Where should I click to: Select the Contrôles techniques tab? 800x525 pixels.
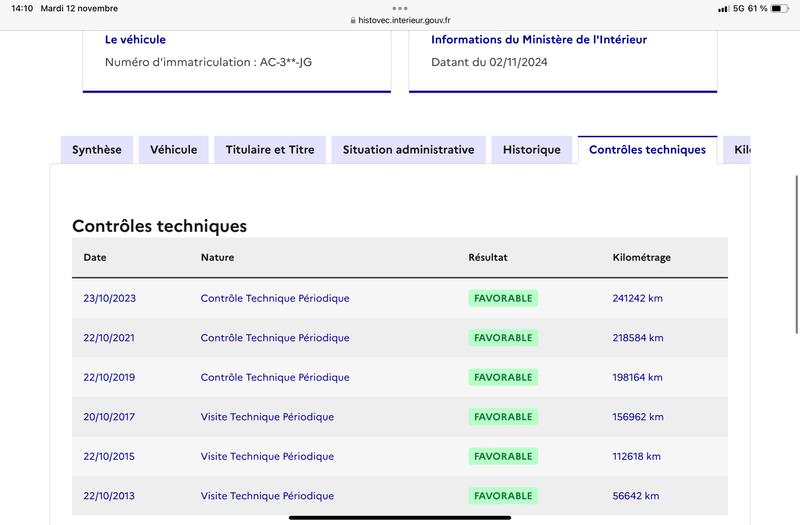pyautogui.click(x=647, y=149)
